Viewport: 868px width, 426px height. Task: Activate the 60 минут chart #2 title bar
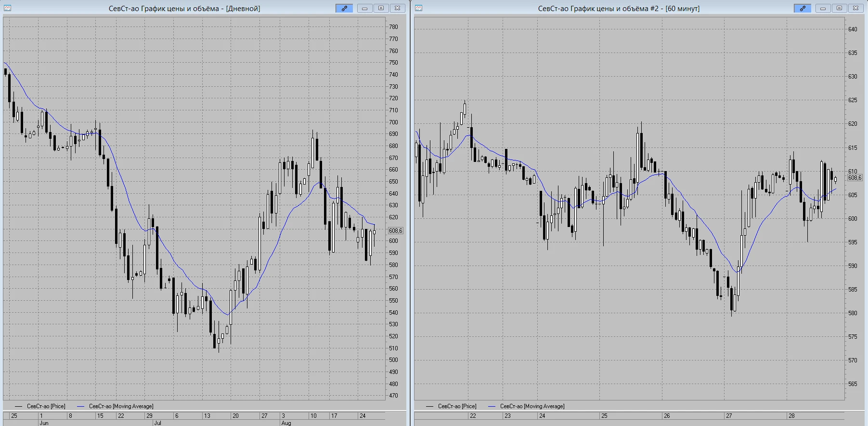[x=619, y=8]
